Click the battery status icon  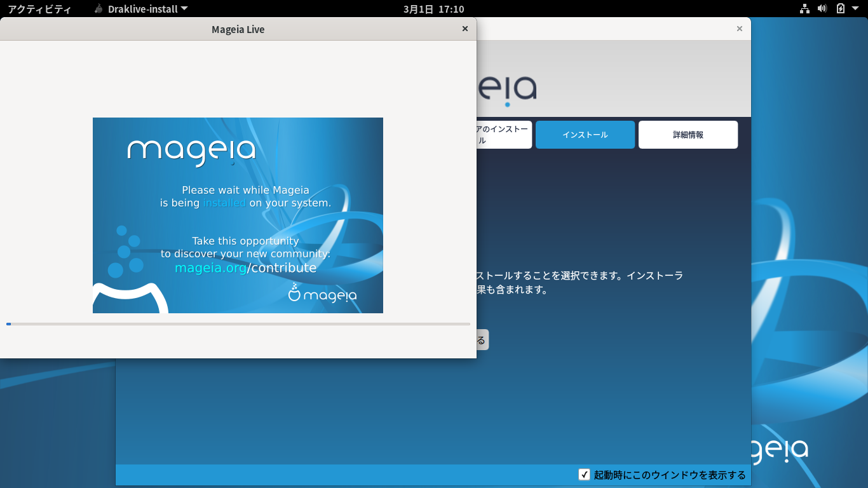(x=841, y=9)
